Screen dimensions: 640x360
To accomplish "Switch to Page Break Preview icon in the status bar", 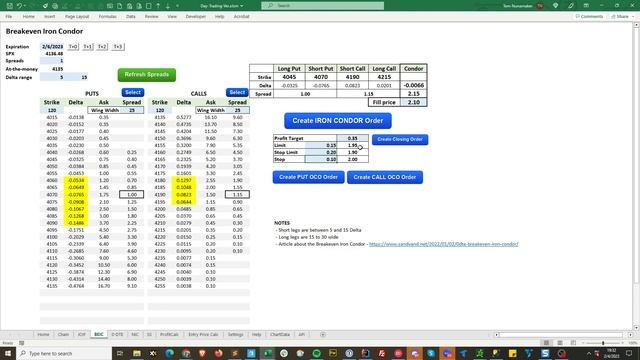I will pyautogui.click(x=573, y=343).
